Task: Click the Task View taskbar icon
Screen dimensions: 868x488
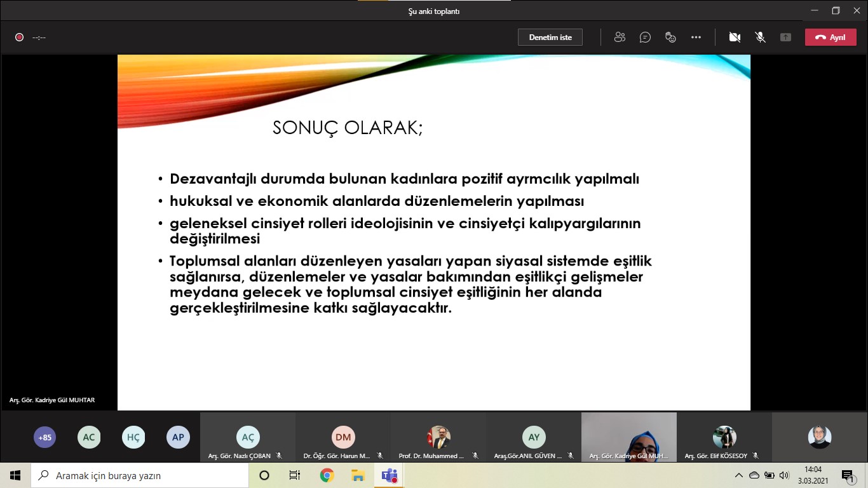Action: tap(295, 475)
